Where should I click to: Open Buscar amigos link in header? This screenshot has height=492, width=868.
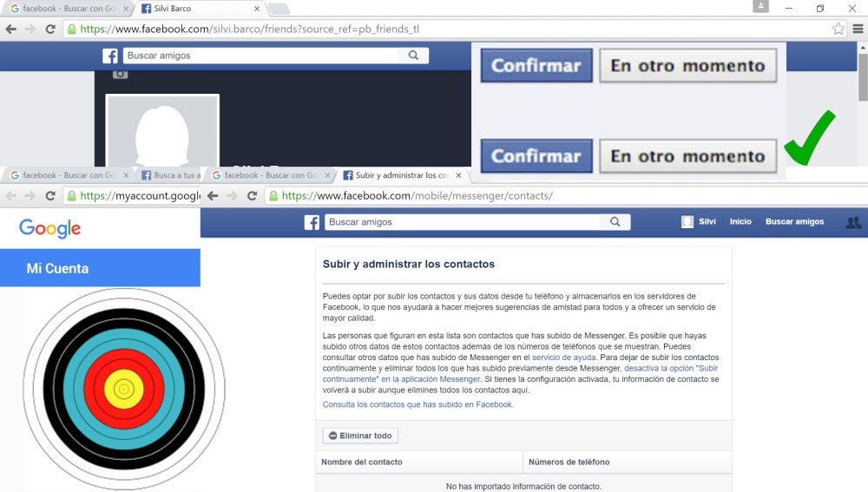click(794, 222)
